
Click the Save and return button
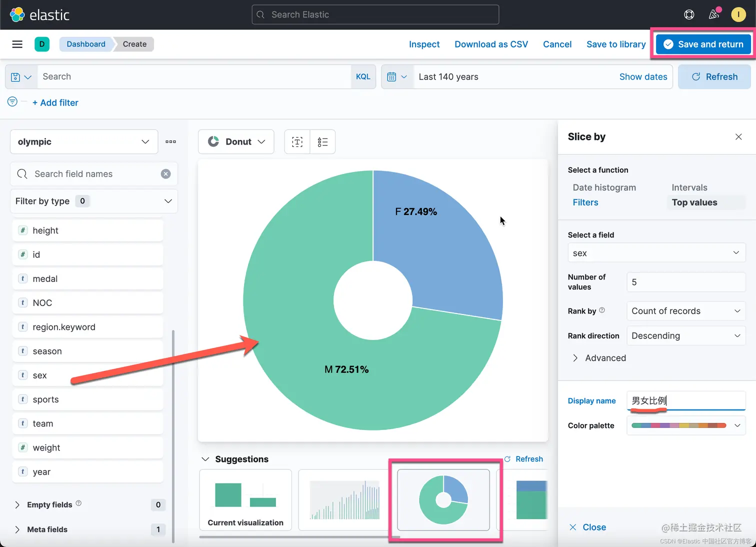coord(703,44)
